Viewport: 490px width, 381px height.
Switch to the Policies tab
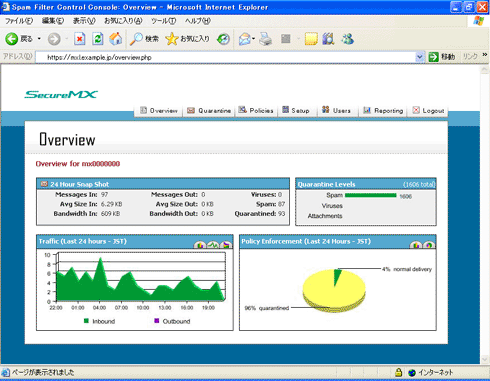point(256,110)
